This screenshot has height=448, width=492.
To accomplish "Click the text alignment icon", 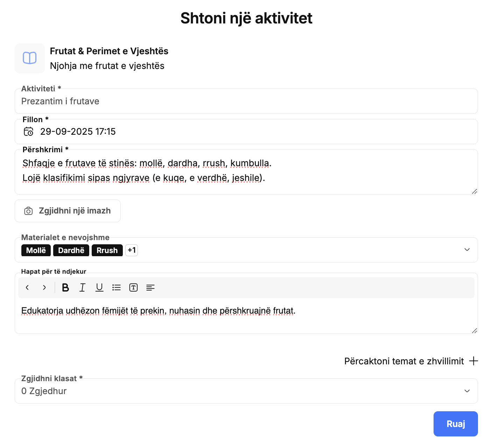I will coord(150,288).
